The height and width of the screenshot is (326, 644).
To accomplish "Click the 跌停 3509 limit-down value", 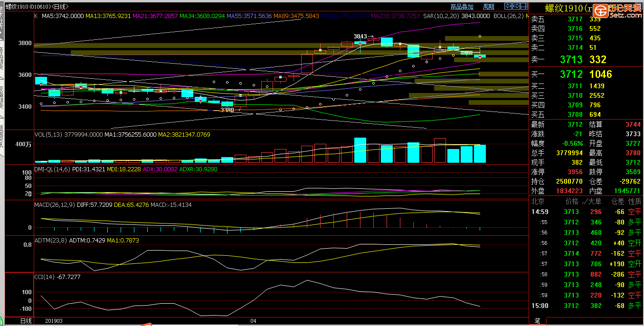I will tap(633, 172).
